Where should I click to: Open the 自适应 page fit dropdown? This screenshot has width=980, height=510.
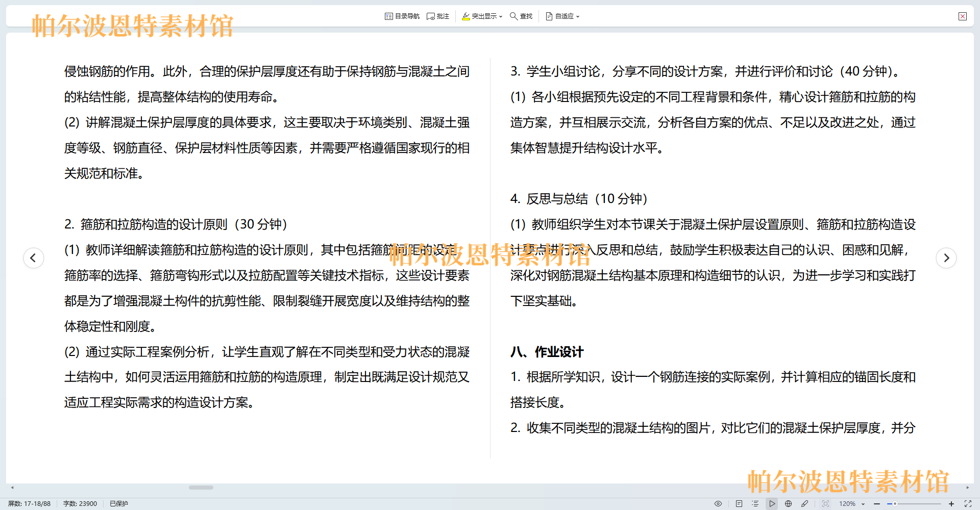click(562, 16)
